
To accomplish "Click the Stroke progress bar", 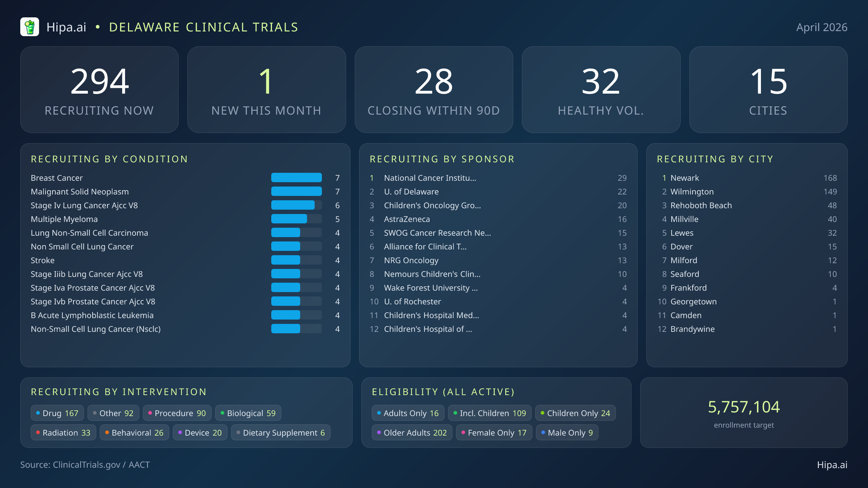I will pos(297,260).
